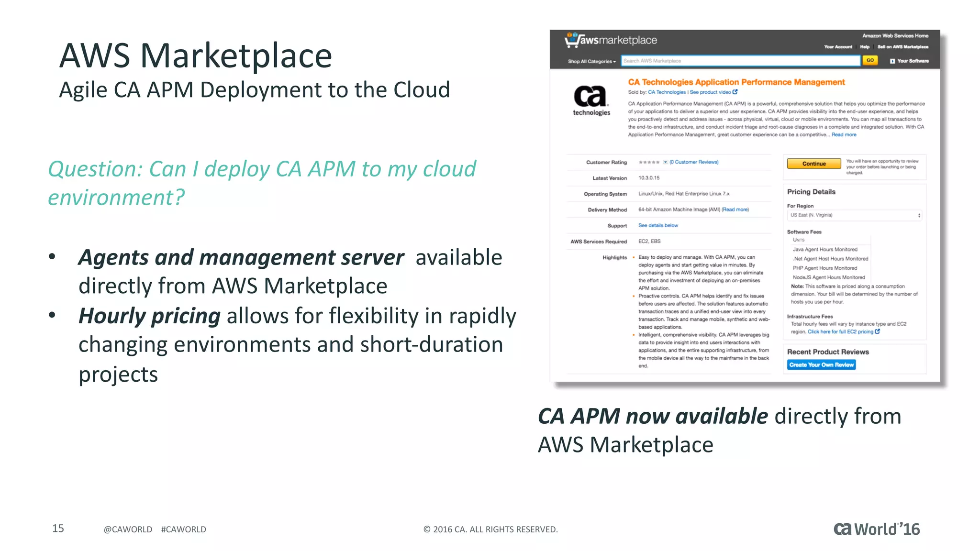Focus the Search AWS Marketplace field
The image size is (980, 551).
coord(740,61)
